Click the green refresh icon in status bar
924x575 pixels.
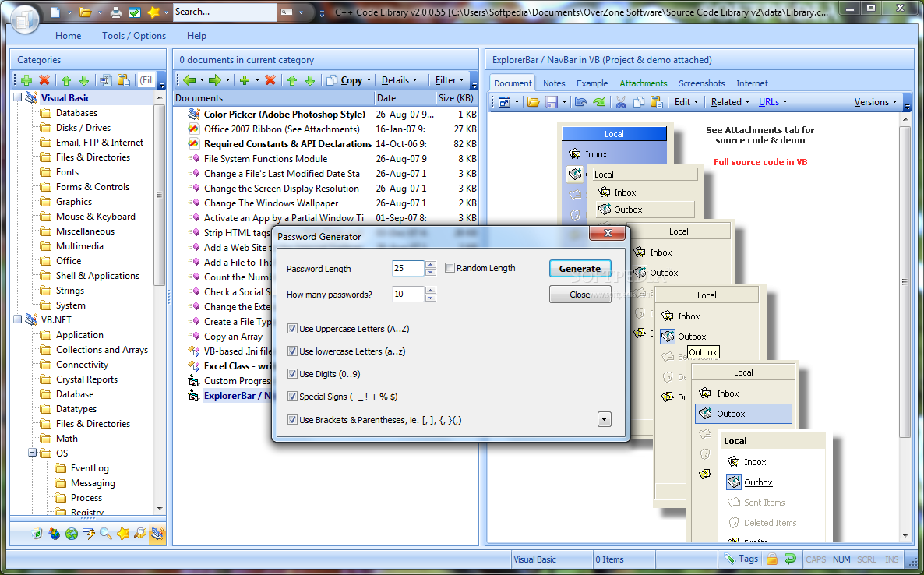point(790,559)
